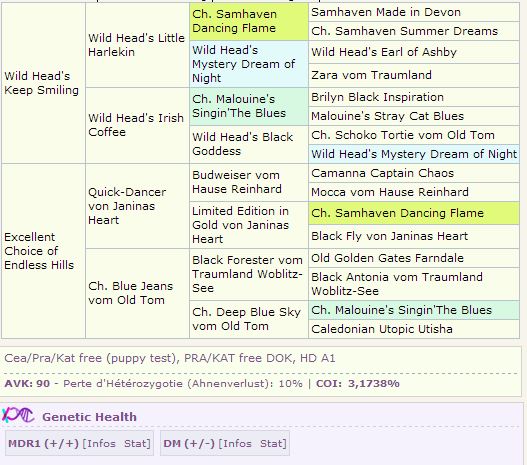Open Ch. Blue Jeans vom Old Tom
Screen dimensions: 527x465
coord(131,293)
